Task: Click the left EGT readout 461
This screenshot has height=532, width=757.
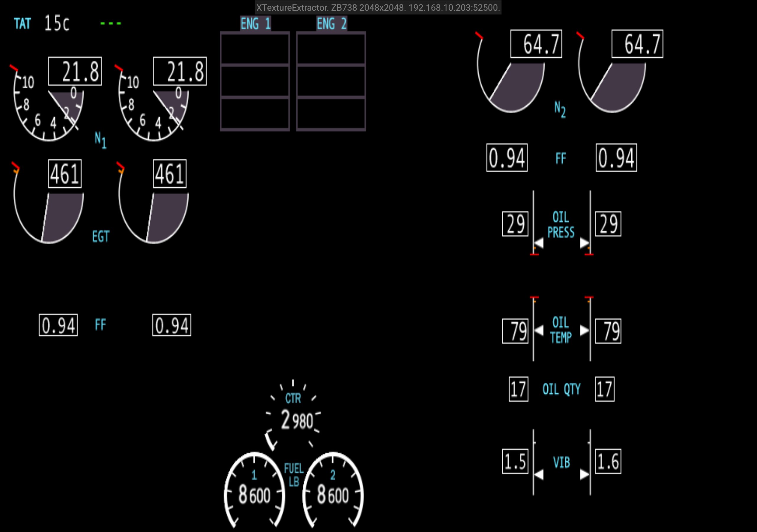Action: (x=65, y=174)
